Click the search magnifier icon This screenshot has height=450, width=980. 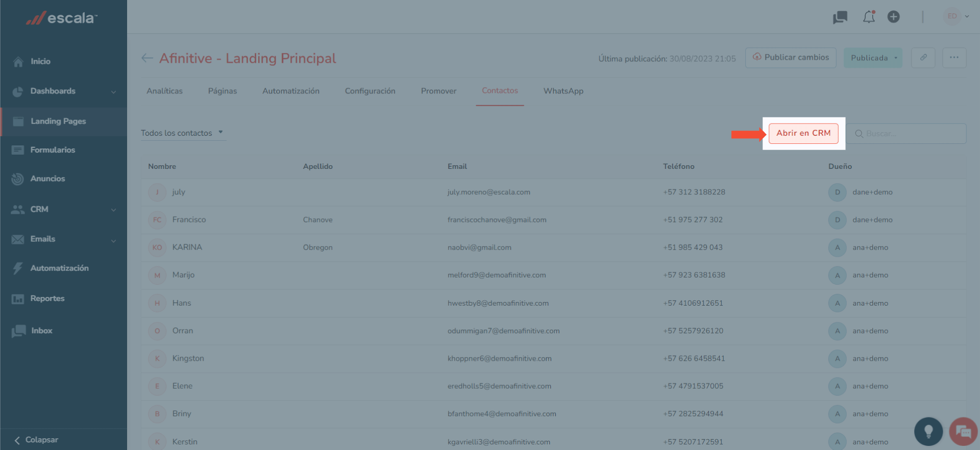[859, 134]
